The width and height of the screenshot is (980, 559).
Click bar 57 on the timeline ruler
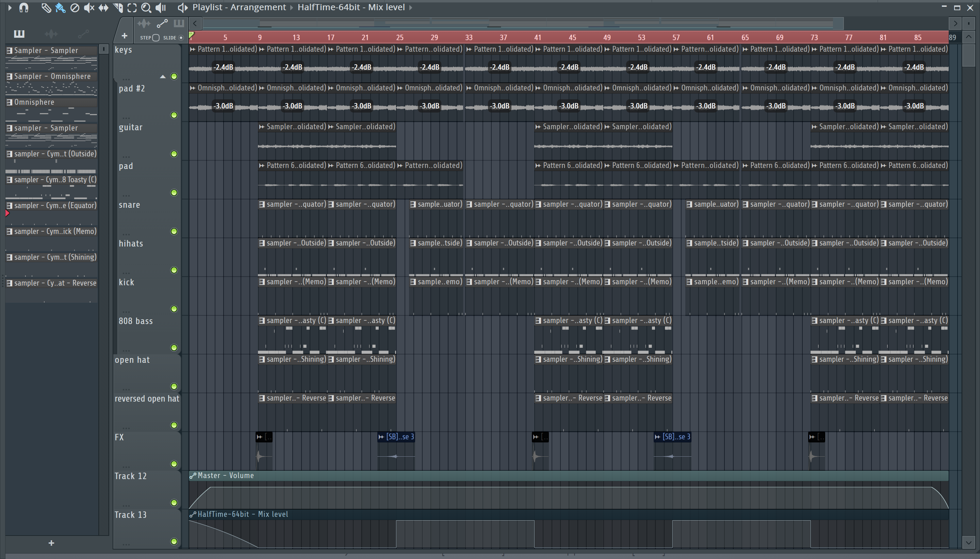676,38
